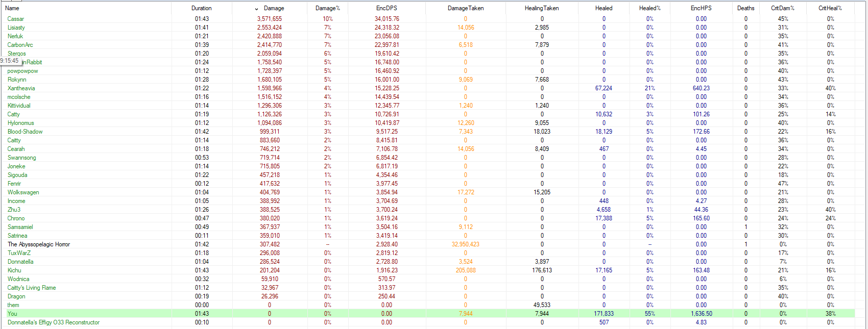Select Donnatella's Effigy 033 Reconstructor row
Image resolution: width=868 pixels, height=329 pixels.
click(x=54, y=322)
